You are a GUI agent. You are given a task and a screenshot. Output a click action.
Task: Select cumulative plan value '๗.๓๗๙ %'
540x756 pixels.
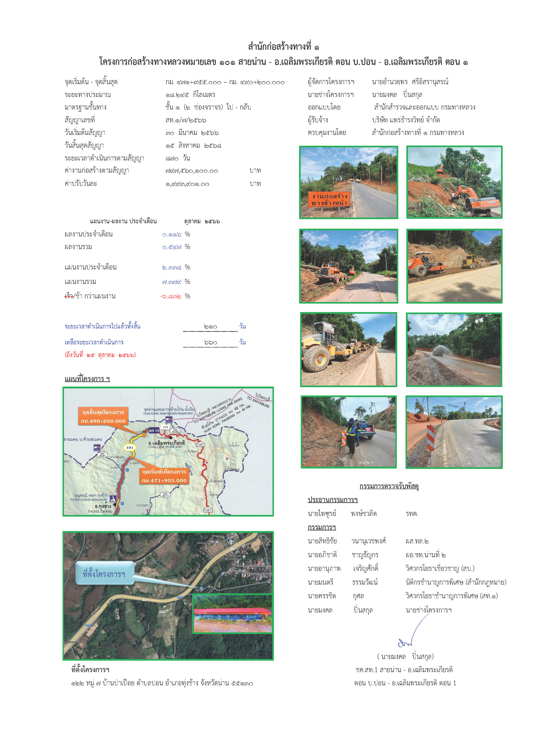click(176, 282)
